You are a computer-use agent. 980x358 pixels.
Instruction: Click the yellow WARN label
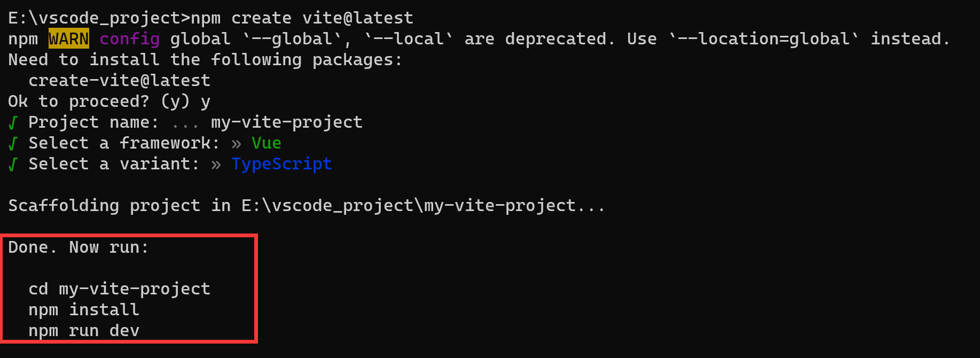[69, 39]
